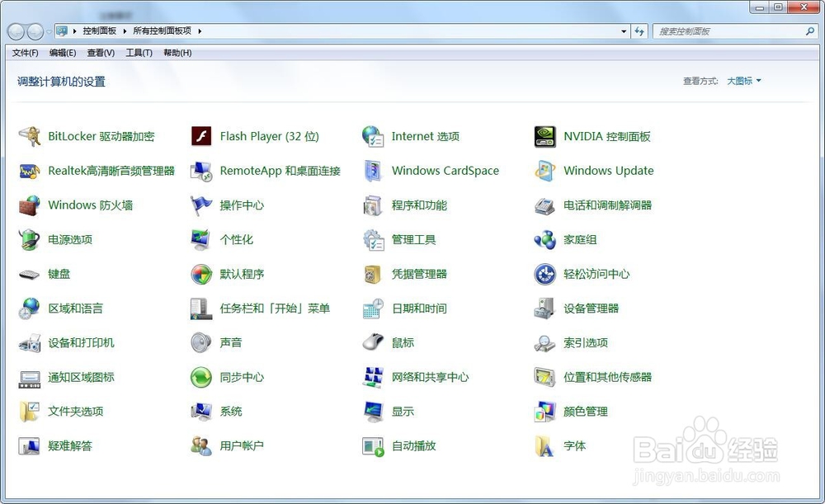Image resolution: width=825 pixels, height=504 pixels.
Task: Click the Internet 选项 globe icon
Action: pos(373,136)
